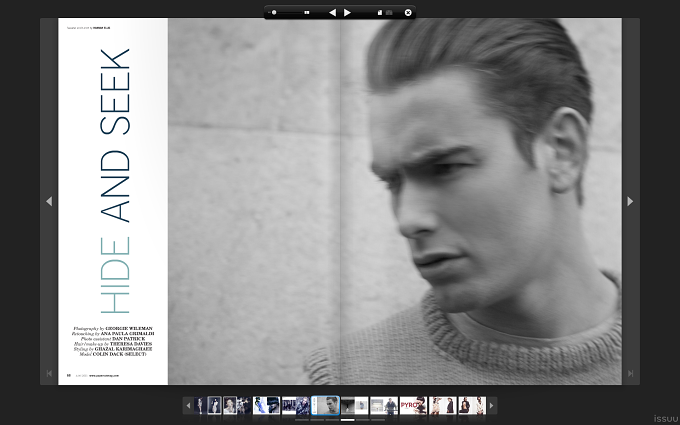
Task: Select the highlighted Hide and Seek thumbnail
Action: click(x=325, y=406)
